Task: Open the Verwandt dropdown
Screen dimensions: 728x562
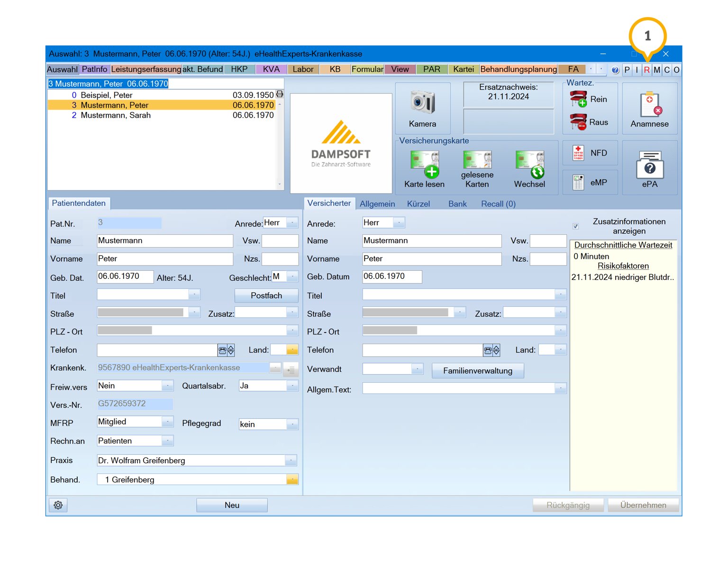Action: (418, 369)
